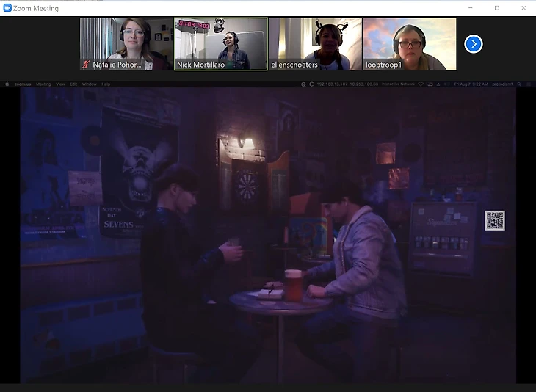The width and height of the screenshot is (536, 392).
Task: Open notification center icon at menu bar end
Action: tap(529, 84)
